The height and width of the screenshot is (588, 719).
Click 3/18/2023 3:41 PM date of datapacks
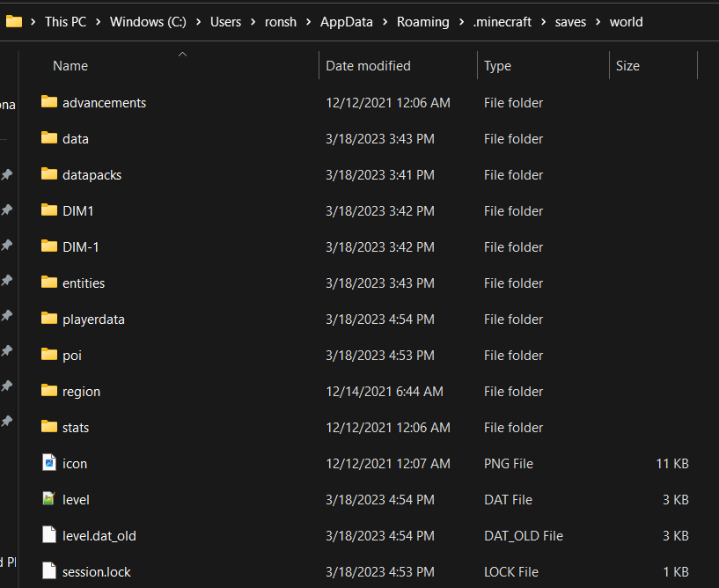pyautogui.click(x=379, y=175)
